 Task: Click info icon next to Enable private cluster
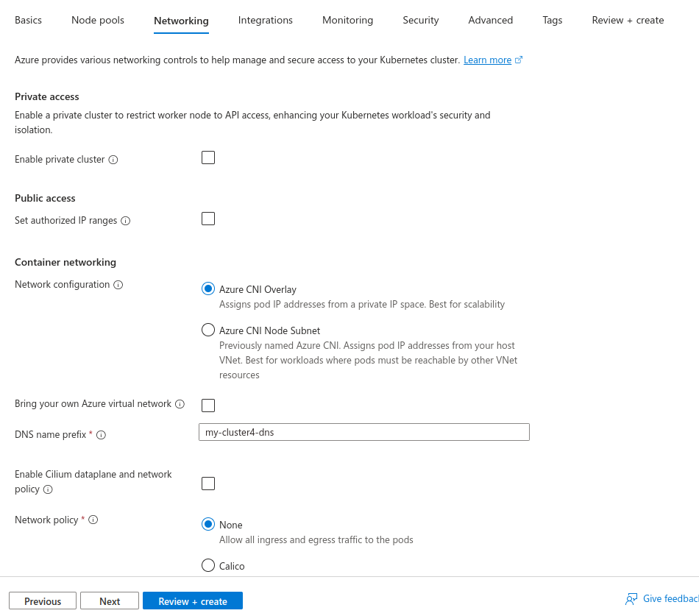click(113, 160)
